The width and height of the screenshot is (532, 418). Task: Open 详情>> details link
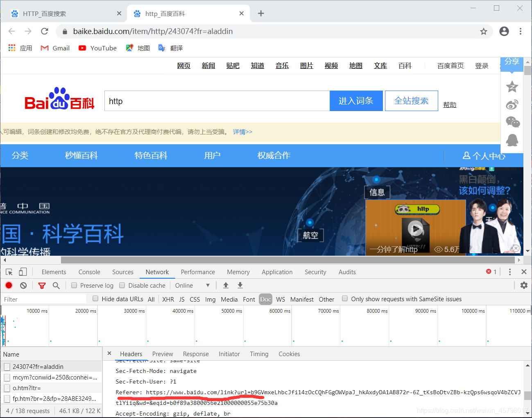[x=242, y=132]
